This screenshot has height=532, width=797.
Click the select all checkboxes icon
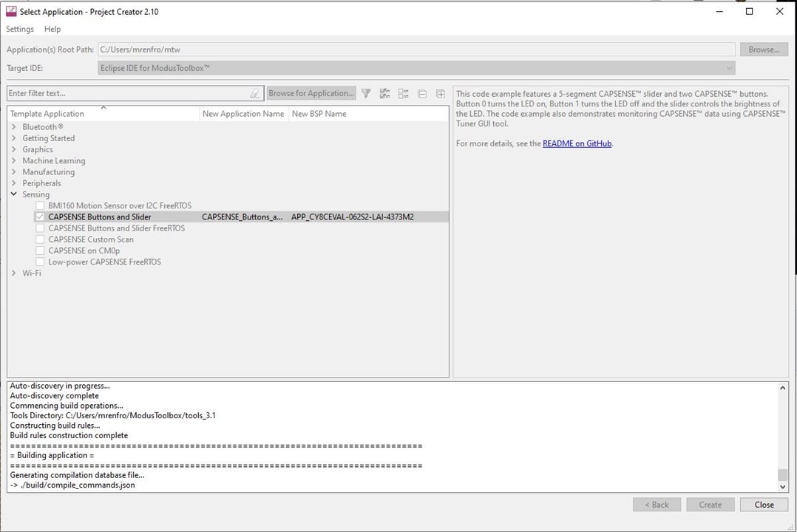(x=384, y=94)
